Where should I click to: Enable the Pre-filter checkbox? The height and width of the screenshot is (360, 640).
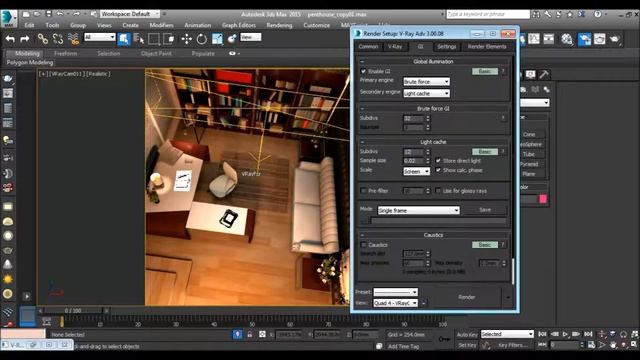(x=363, y=191)
